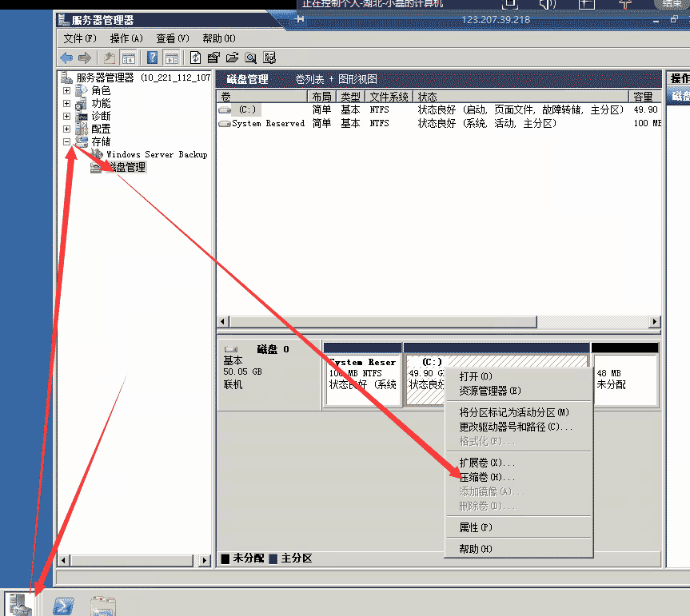
Task: Choose 将分区标记为活动分区(M)
Action: pos(519,412)
